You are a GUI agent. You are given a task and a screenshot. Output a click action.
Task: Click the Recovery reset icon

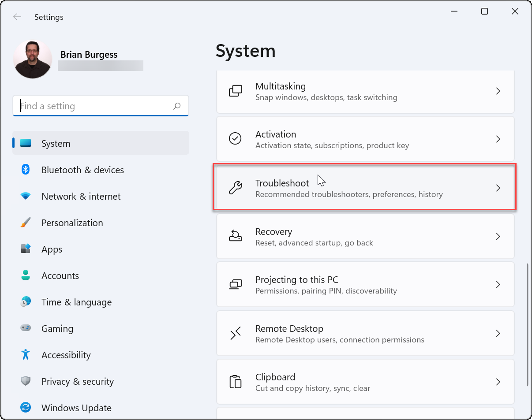coord(236,236)
